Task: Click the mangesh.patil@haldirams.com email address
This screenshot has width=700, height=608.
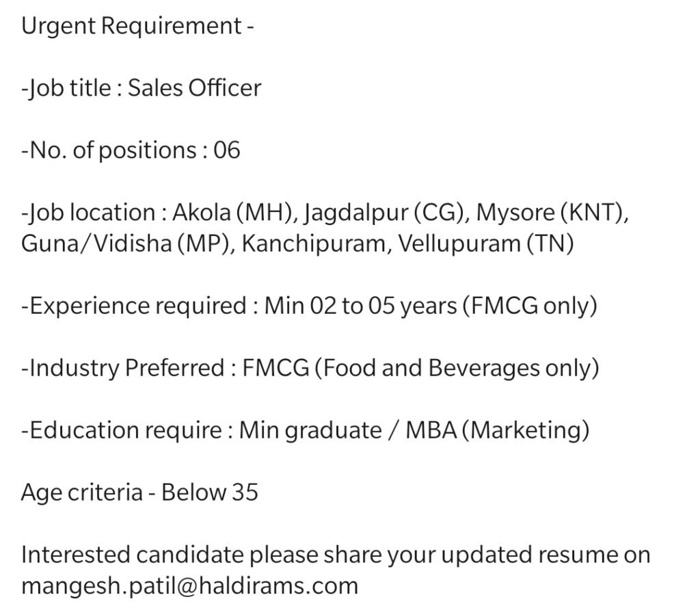Action: [x=190, y=586]
